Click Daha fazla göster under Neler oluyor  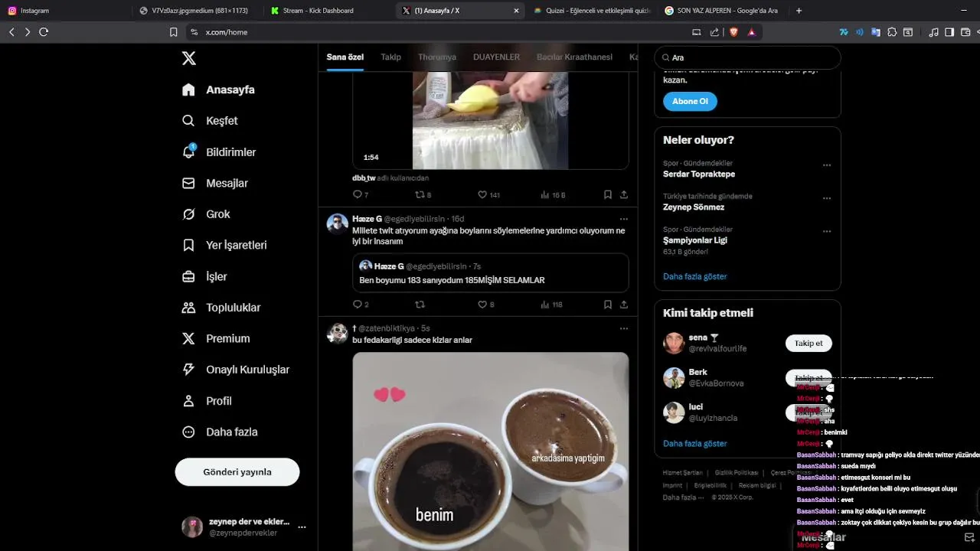point(695,276)
